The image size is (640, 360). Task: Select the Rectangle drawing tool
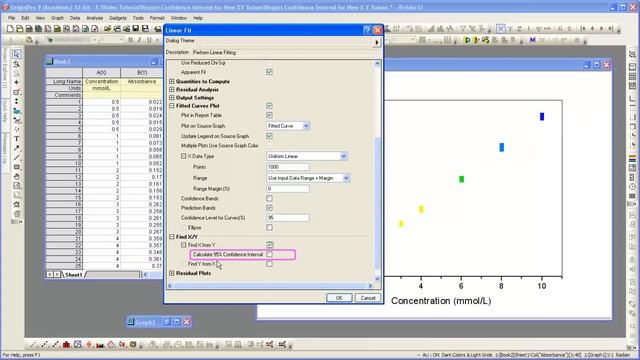[16, 167]
